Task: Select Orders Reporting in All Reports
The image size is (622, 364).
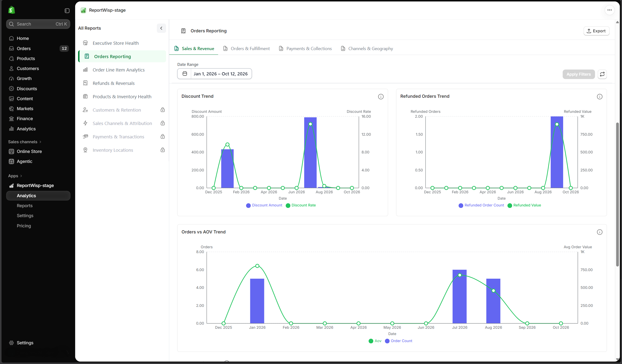Action: tap(122, 56)
